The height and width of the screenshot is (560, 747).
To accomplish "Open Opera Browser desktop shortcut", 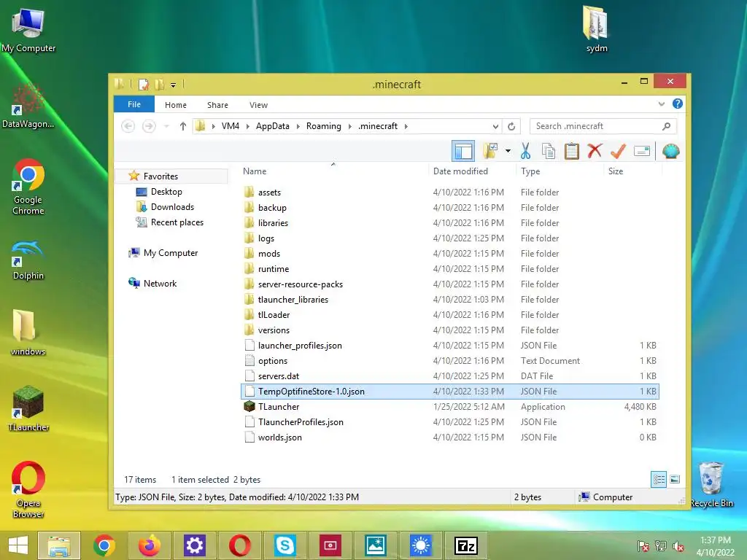I will tap(28, 489).
